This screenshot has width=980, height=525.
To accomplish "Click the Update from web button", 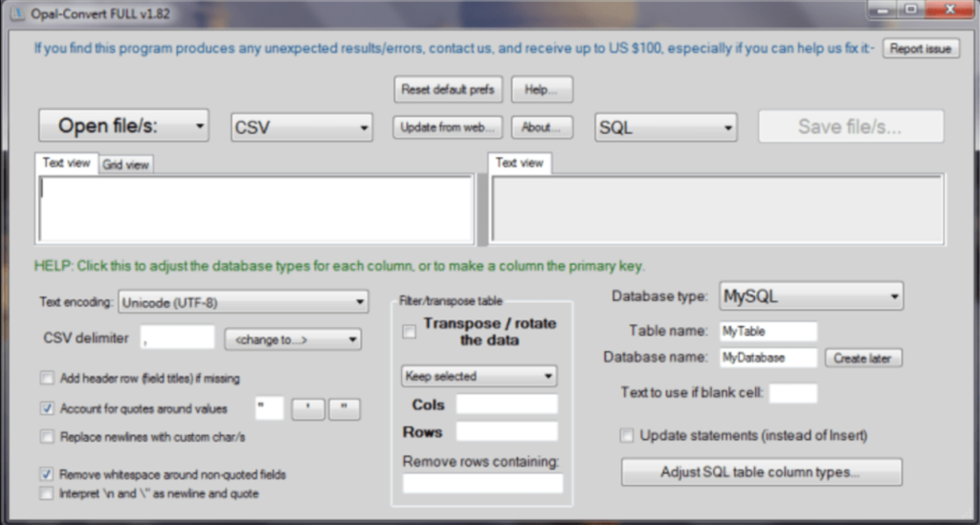I will pos(449,127).
